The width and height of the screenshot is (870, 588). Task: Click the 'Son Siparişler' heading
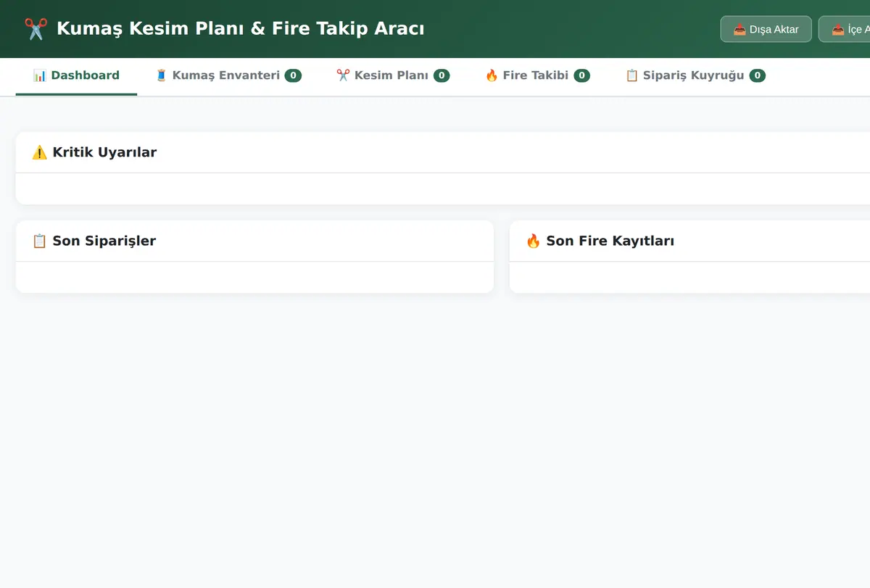104,241
